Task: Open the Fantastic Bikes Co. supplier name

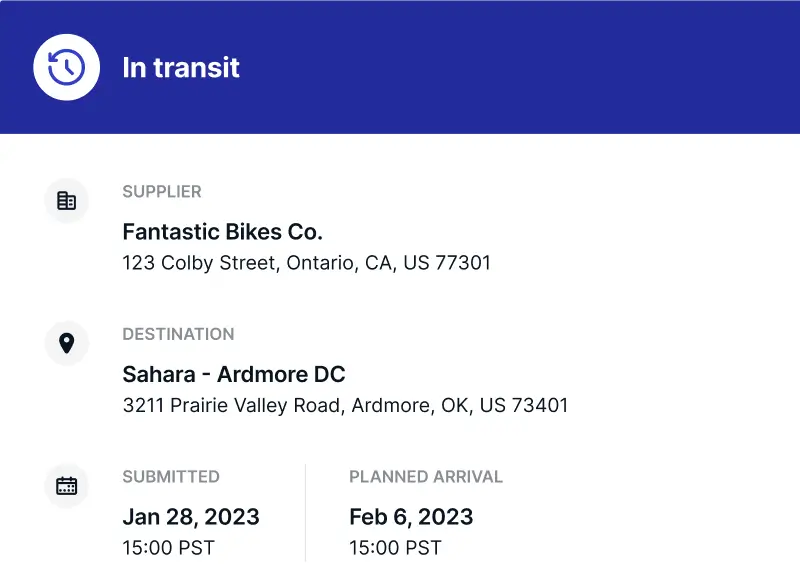Action: pos(222,232)
